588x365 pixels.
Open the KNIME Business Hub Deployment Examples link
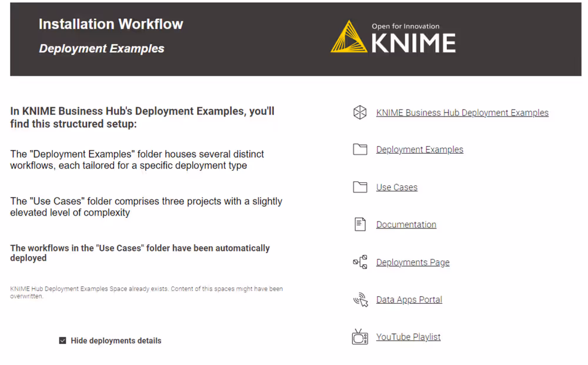pos(462,112)
